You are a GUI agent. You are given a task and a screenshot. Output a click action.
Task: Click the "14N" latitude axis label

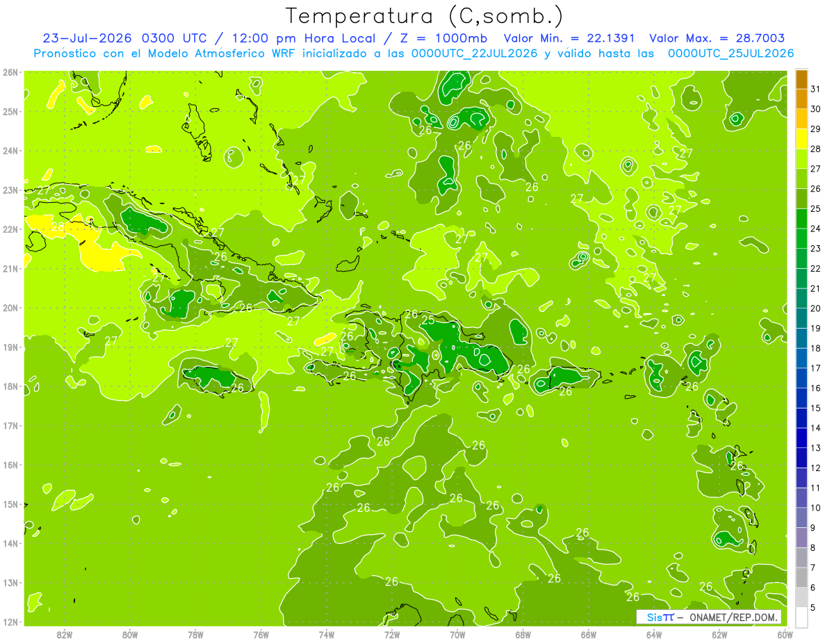(x=10, y=543)
